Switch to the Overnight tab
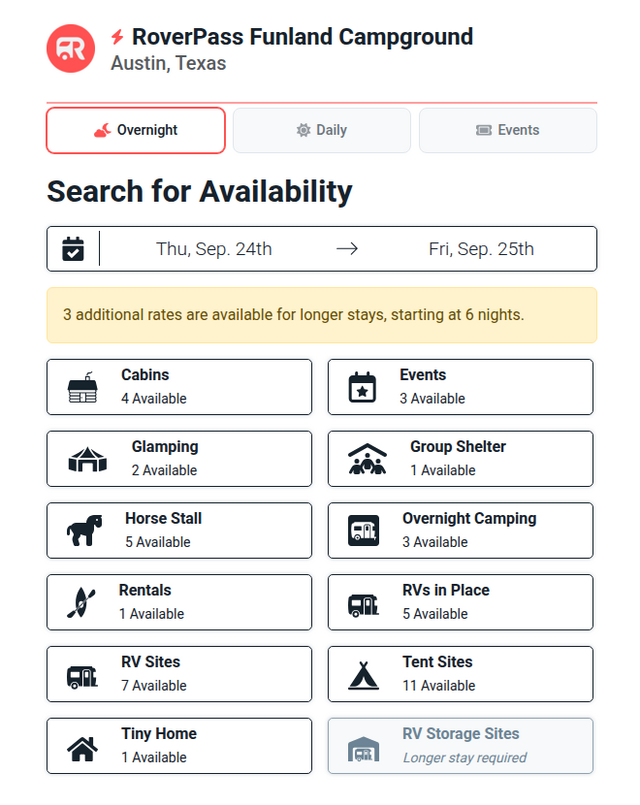640x805 pixels. tap(136, 130)
